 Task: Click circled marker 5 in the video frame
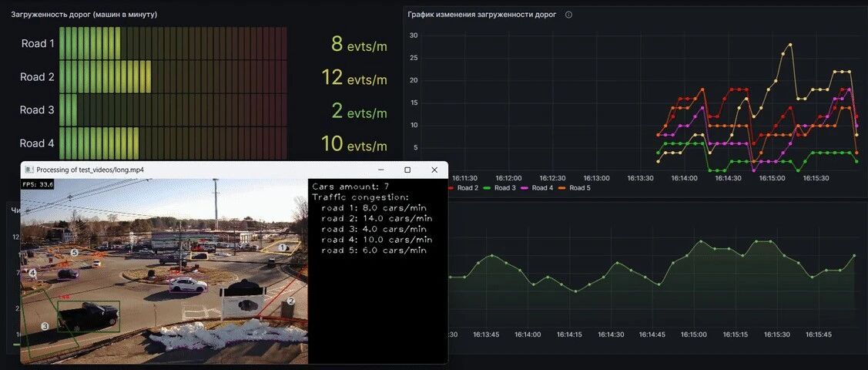[x=75, y=253]
